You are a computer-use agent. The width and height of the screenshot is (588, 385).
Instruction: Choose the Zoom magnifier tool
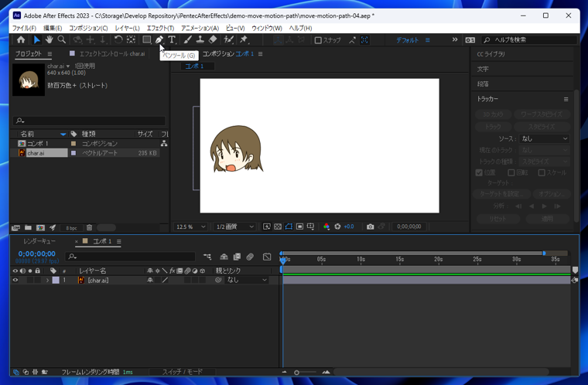62,40
